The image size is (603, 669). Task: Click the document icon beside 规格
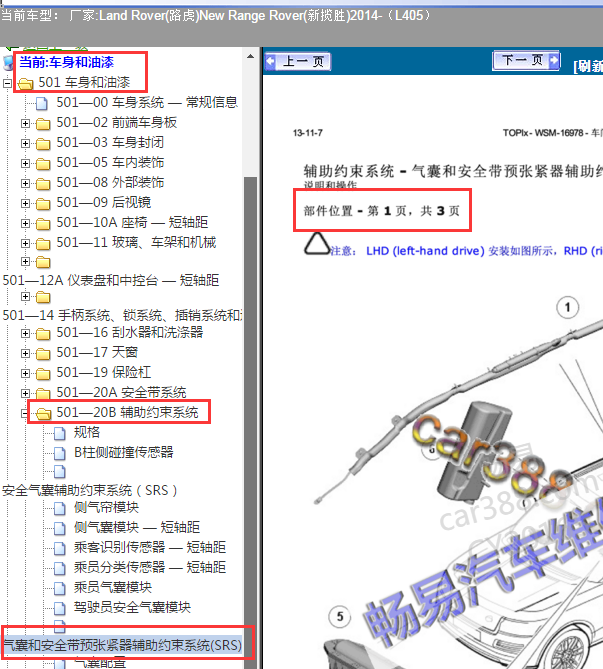tap(59, 433)
